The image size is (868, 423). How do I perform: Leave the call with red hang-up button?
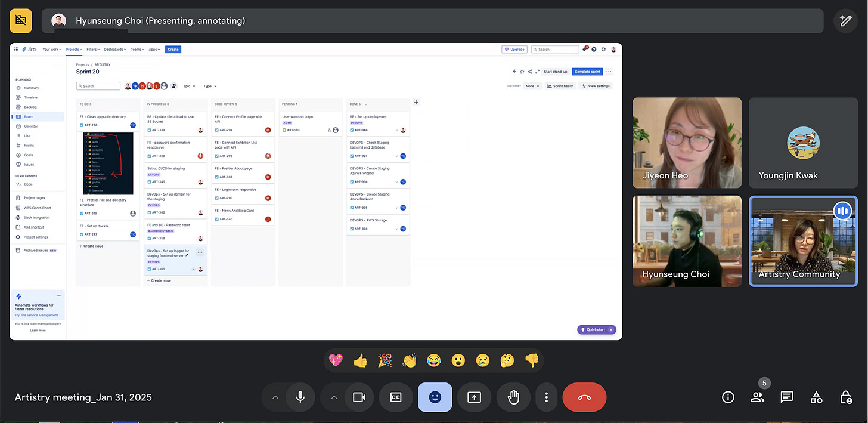click(584, 397)
